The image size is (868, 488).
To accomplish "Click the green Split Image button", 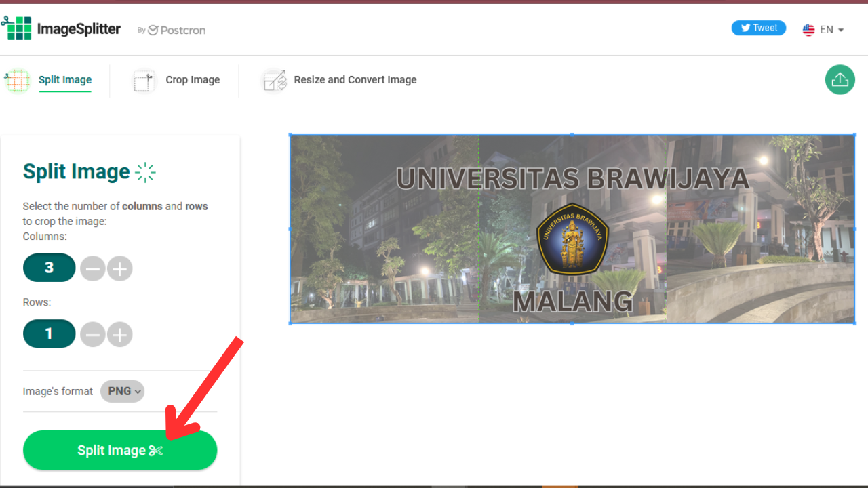I will coord(120,450).
